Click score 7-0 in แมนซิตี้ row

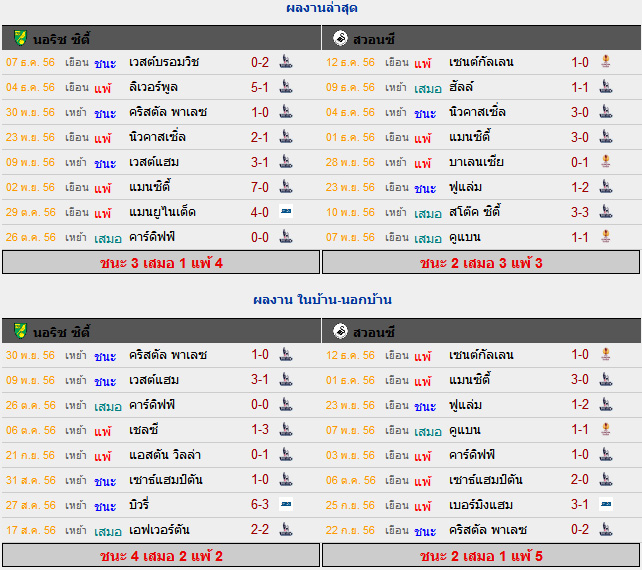pyautogui.click(x=260, y=187)
